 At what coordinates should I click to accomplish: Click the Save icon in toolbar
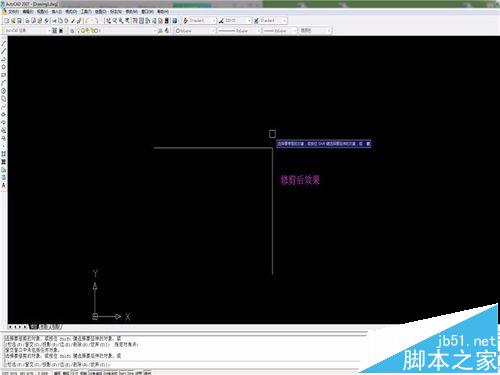[19, 21]
